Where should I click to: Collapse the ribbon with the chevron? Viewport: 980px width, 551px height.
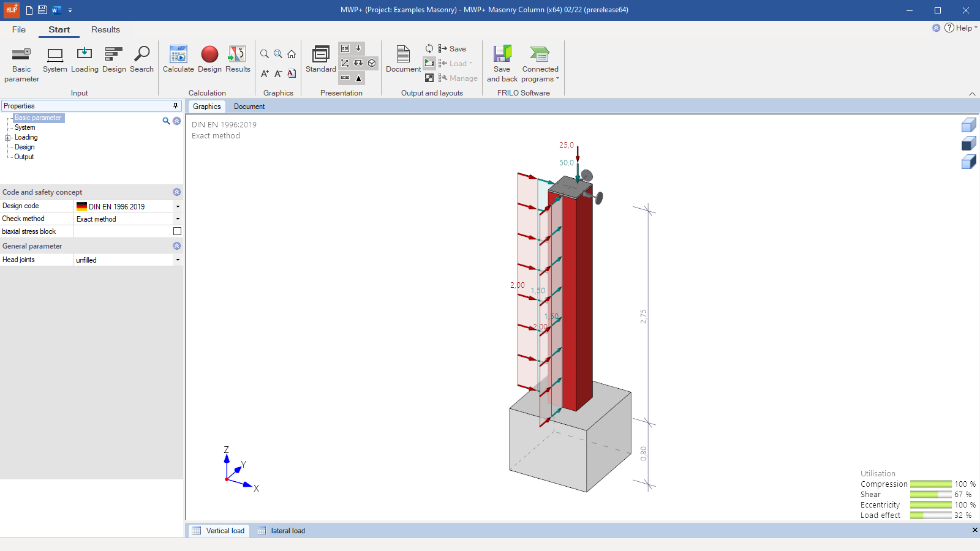point(972,94)
